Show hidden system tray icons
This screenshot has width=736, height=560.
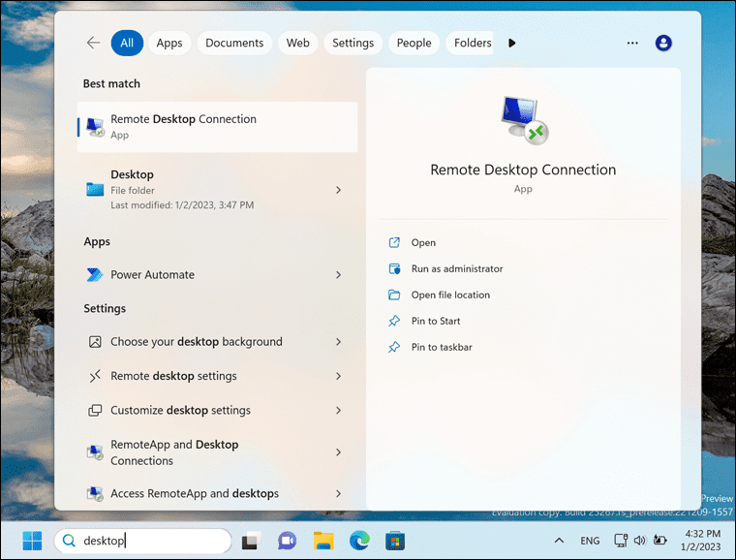click(559, 541)
